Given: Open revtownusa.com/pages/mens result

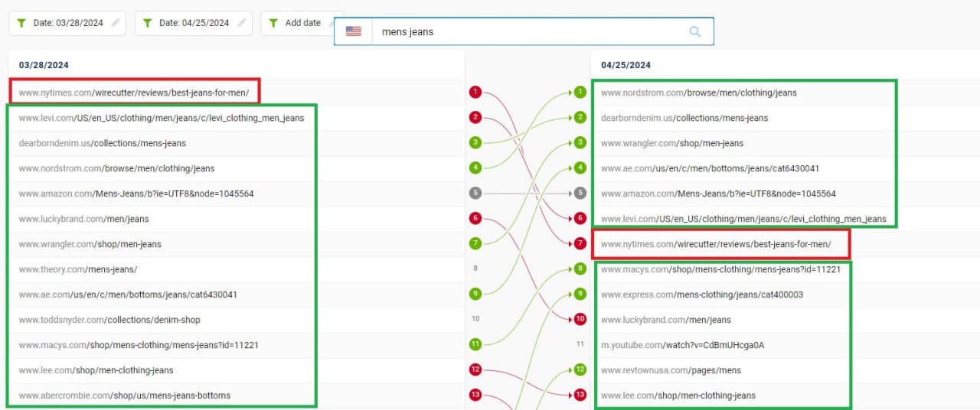Looking at the screenshot, I should pyautogui.click(x=671, y=370).
